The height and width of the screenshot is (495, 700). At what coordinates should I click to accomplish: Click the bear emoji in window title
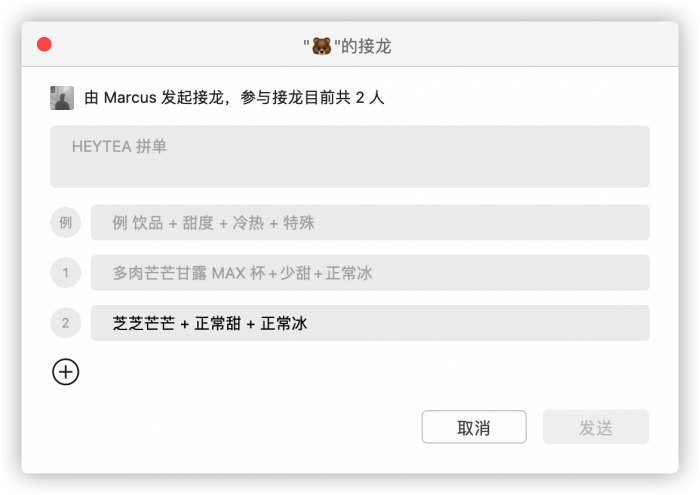321,46
